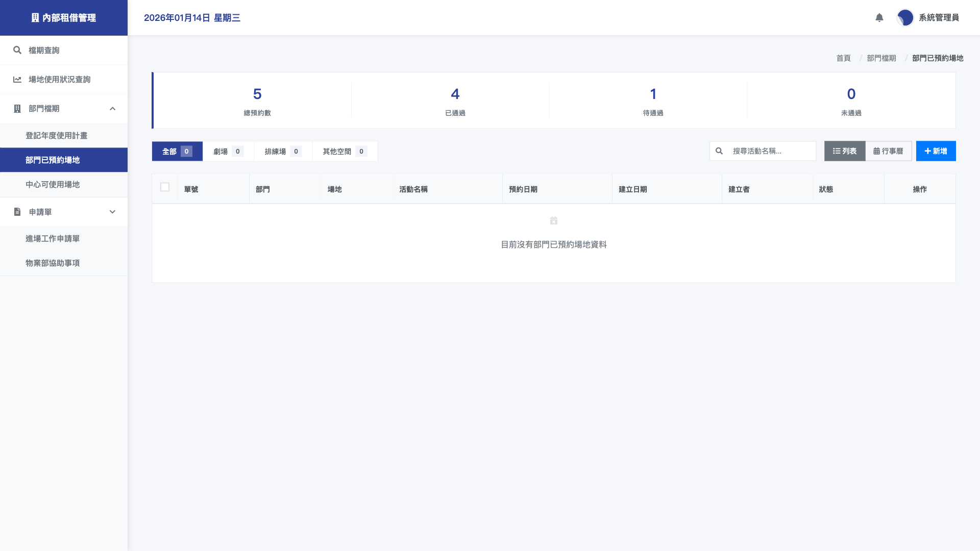Collapse the 部門檔期 menu chevron

coord(112,109)
